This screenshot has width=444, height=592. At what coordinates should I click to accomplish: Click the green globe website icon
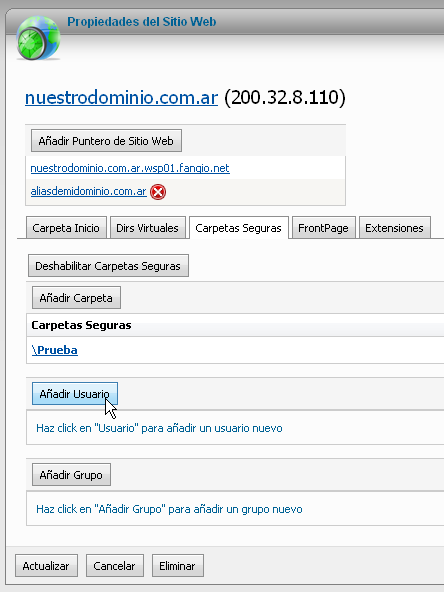pyautogui.click(x=38, y=38)
